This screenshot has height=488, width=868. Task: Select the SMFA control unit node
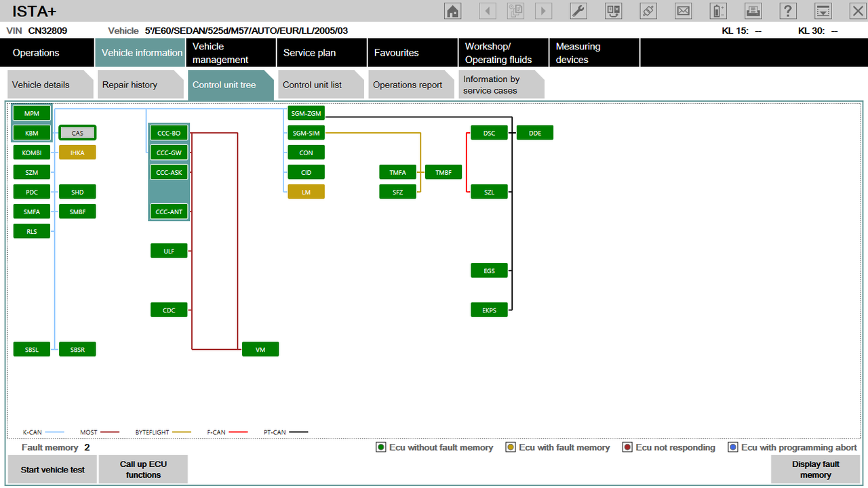pyautogui.click(x=32, y=211)
